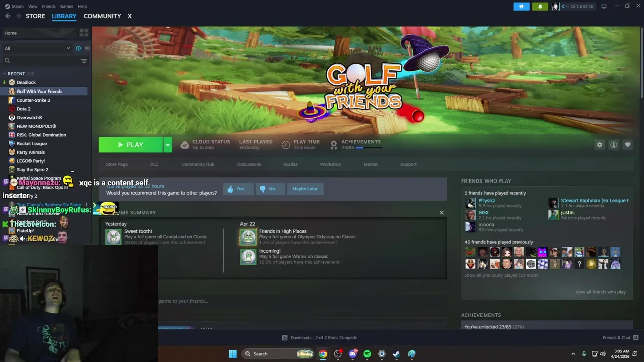Open the game info icon
The height and width of the screenshot is (362, 644).
pyautogui.click(x=614, y=145)
